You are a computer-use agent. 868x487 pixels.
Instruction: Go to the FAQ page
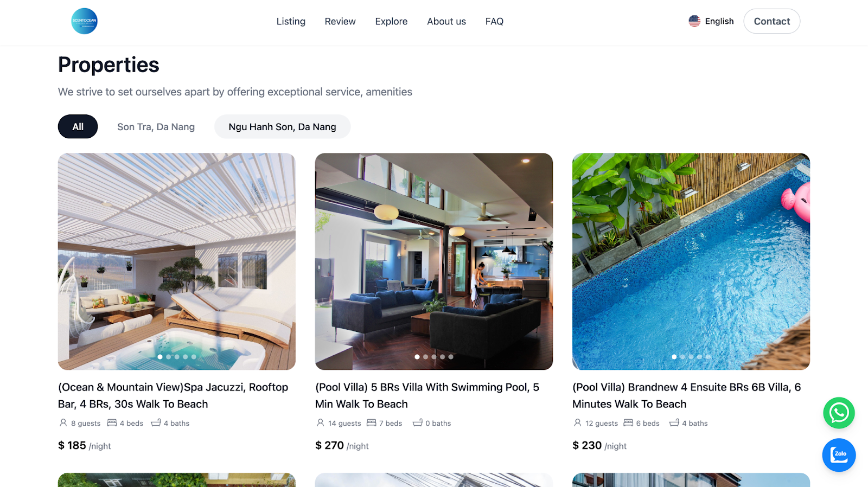494,21
